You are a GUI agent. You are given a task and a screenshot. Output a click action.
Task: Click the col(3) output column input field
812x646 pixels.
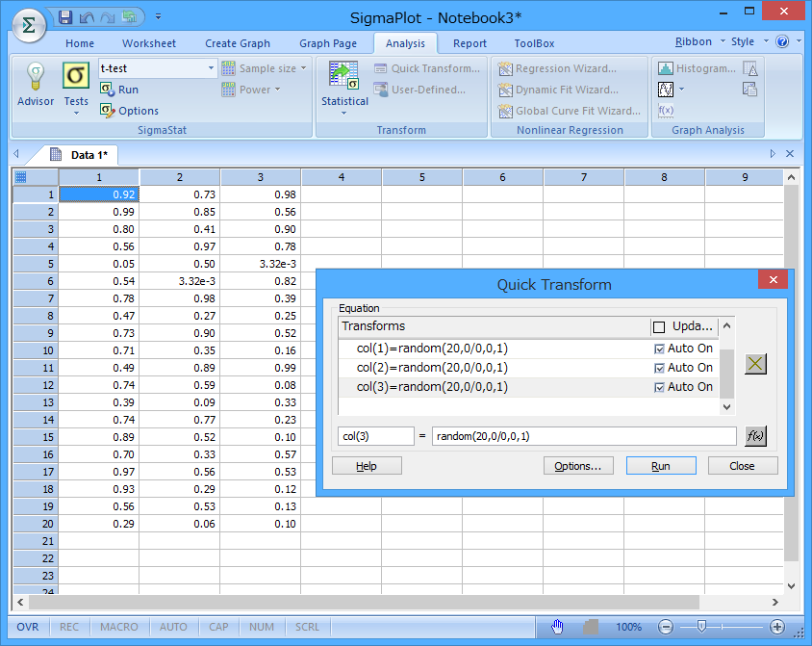point(376,436)
